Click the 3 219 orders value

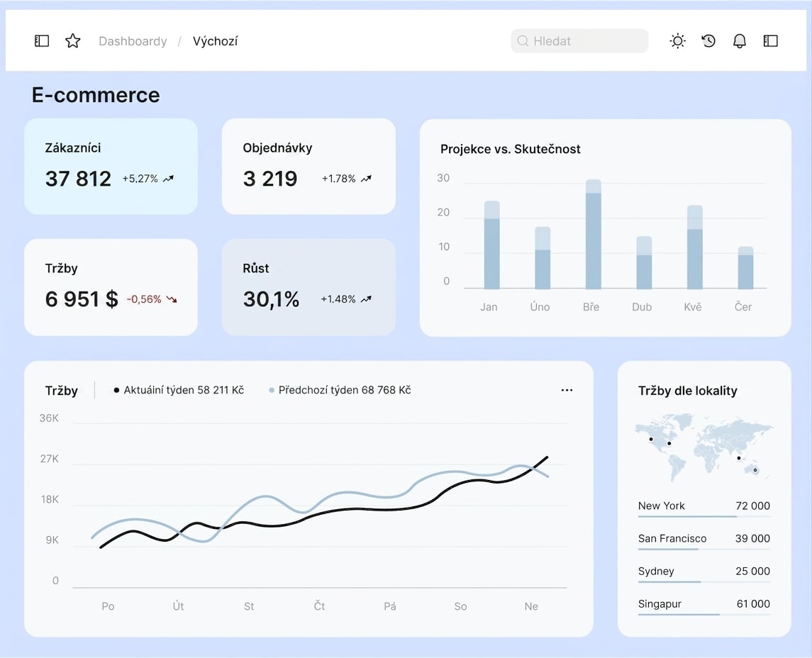269,179
